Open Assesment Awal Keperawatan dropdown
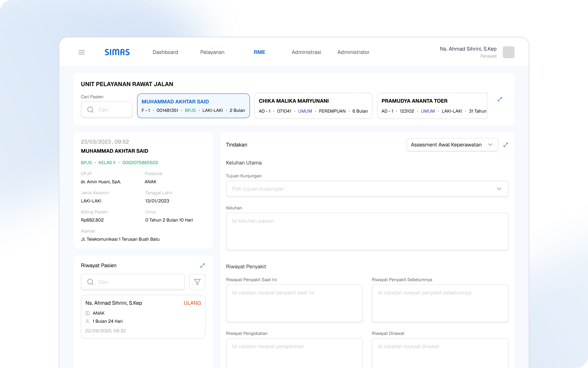Image resolution: width=588 pixels, height=368 pixels. (452, 145)
